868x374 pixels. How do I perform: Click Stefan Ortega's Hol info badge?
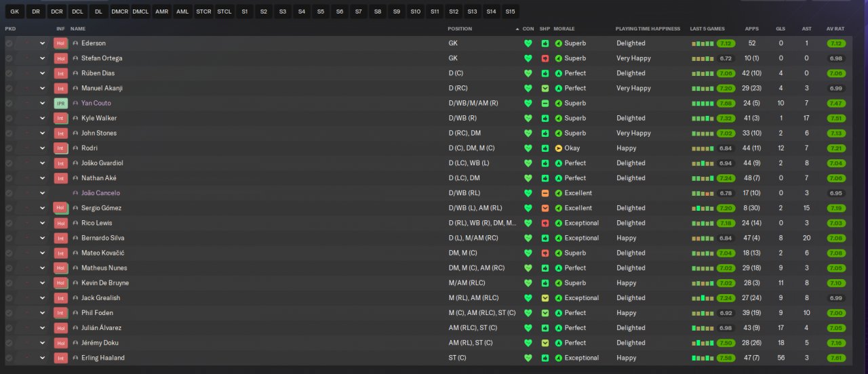click(x=61, y=58)
